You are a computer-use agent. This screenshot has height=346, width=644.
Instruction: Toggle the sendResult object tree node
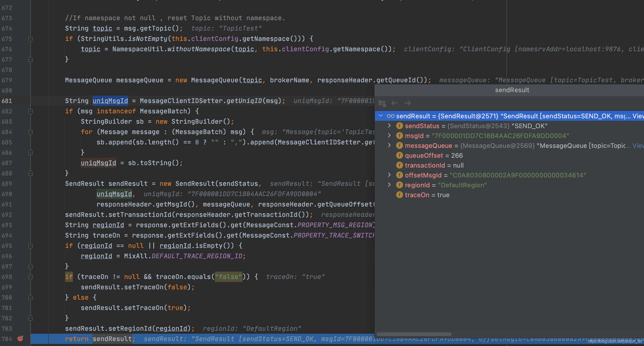click(x=382, y=116)
